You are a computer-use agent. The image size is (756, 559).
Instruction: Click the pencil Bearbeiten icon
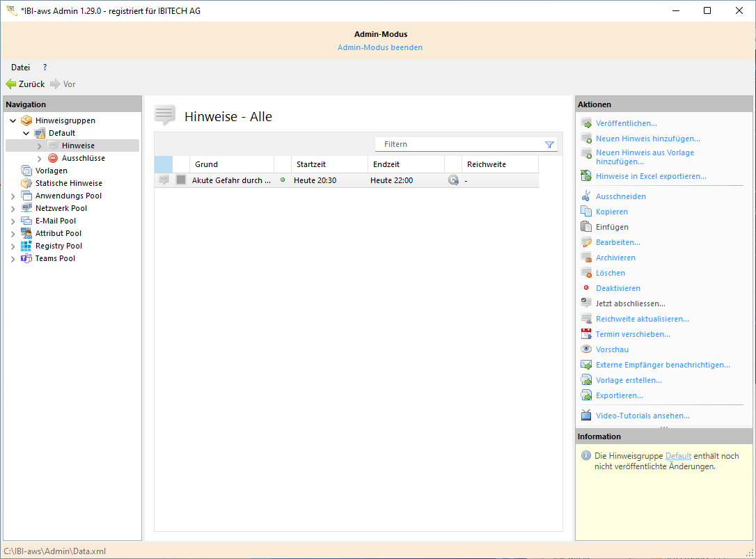[x=586, y=242]
